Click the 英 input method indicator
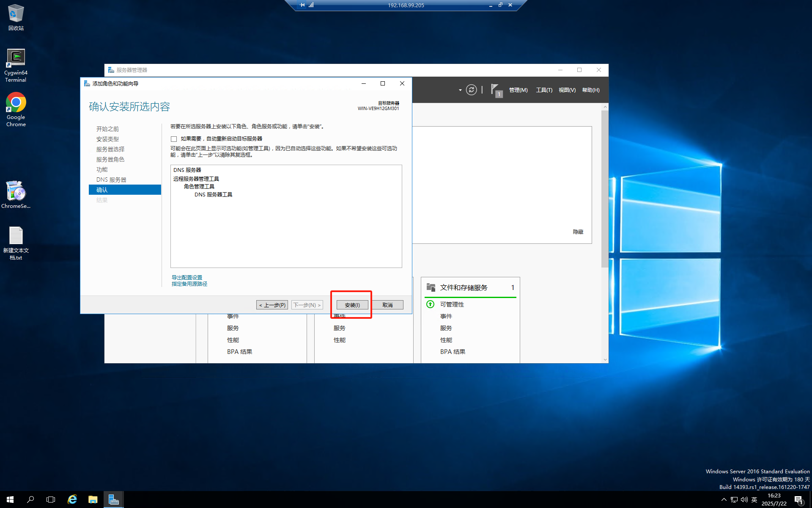This screenshot has height=508, width=812. [x=754, y=500]
